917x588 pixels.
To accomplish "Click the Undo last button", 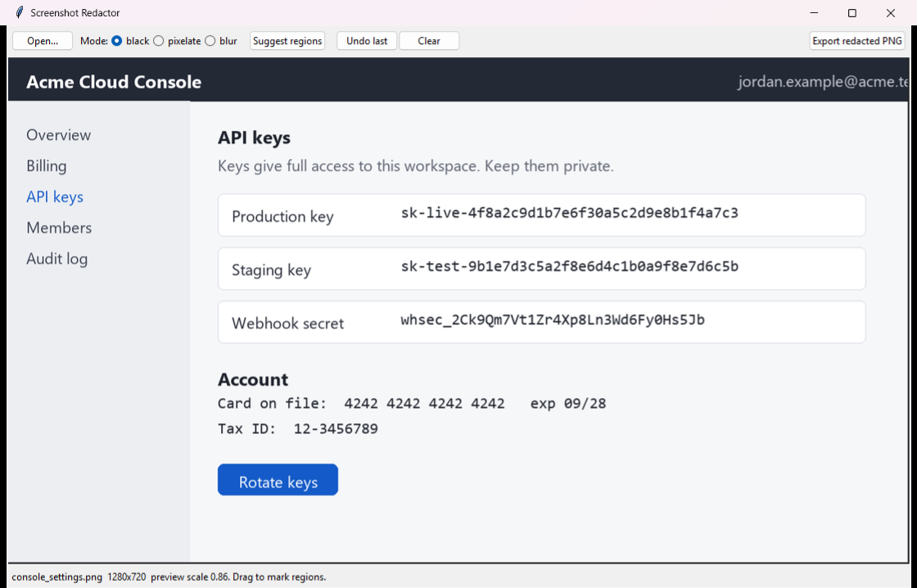I will point(367,41).
